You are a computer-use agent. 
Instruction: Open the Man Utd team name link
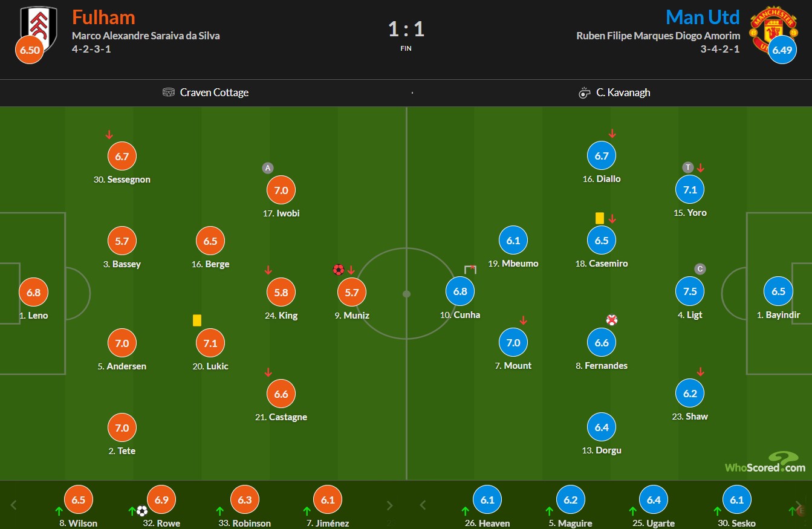tap(703, 16)
